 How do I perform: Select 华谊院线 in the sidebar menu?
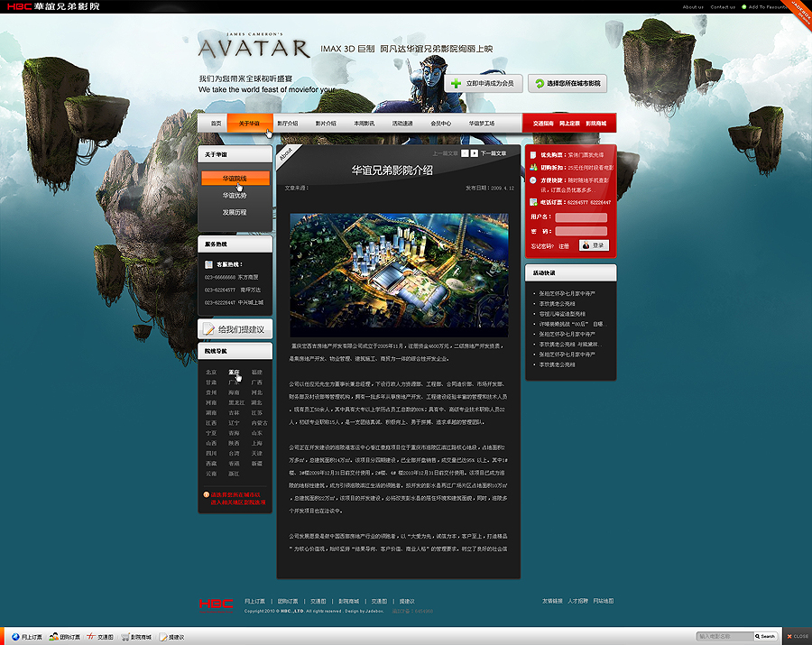(235, 178)
